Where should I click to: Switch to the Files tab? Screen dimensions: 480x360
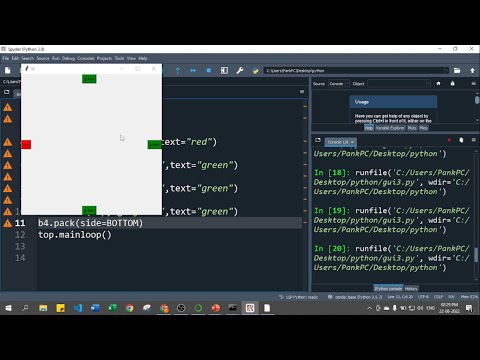pyautogui.click(x=423, y=128)
